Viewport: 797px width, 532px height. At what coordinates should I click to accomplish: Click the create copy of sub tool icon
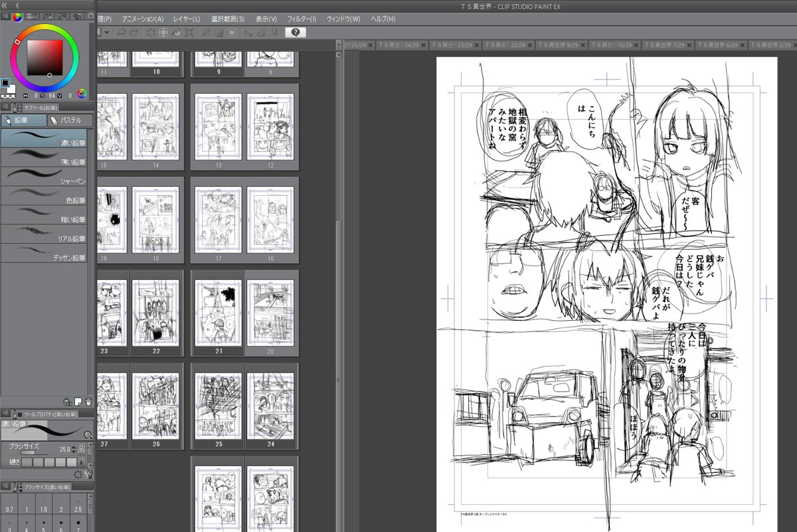[78, 401]
